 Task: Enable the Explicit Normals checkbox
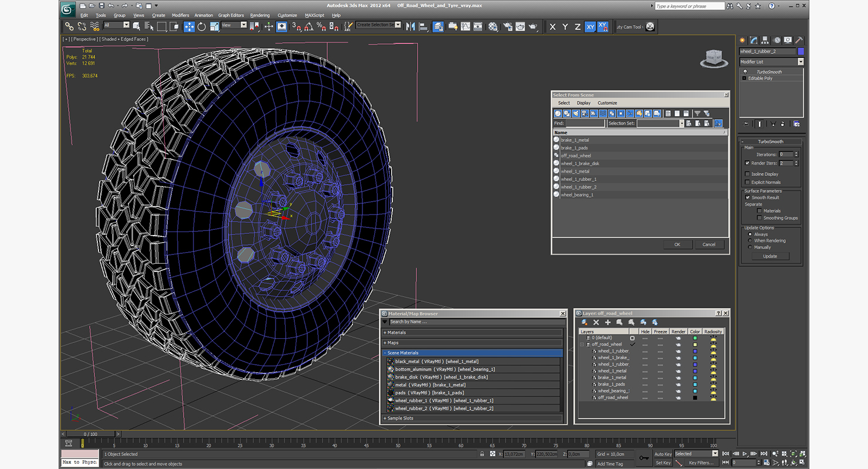(x=747, y=182)
